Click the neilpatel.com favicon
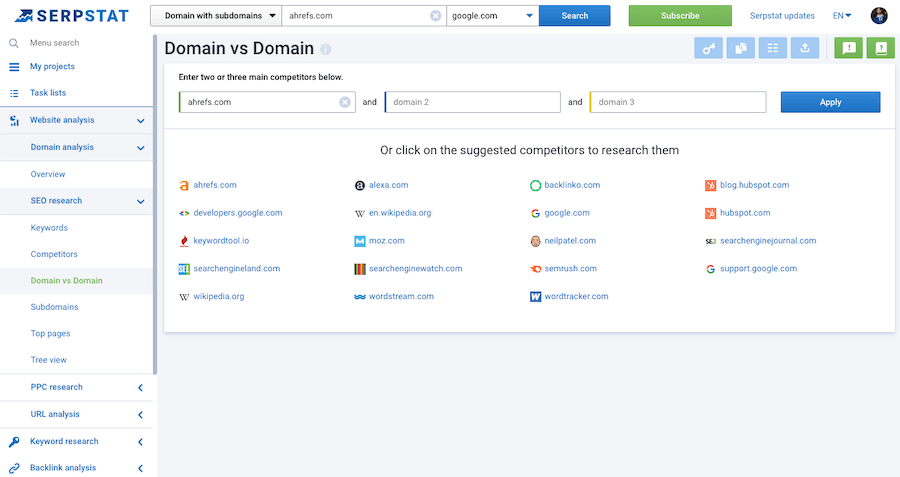Viewport: 900px width, 477px height. point(535,241)
